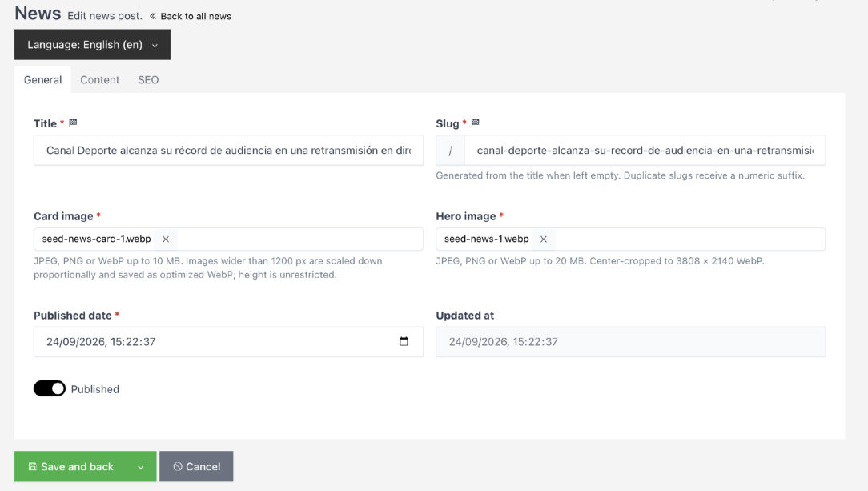Viewport: 868px width, 491px height.
Task: Click the Cancel button
Action: (x=196, y=467)
